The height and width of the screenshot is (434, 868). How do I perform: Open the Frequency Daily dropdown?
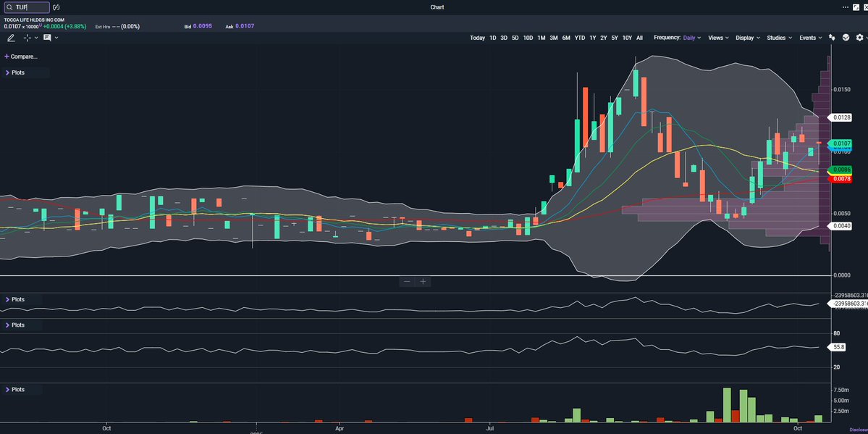coord(692,38)
